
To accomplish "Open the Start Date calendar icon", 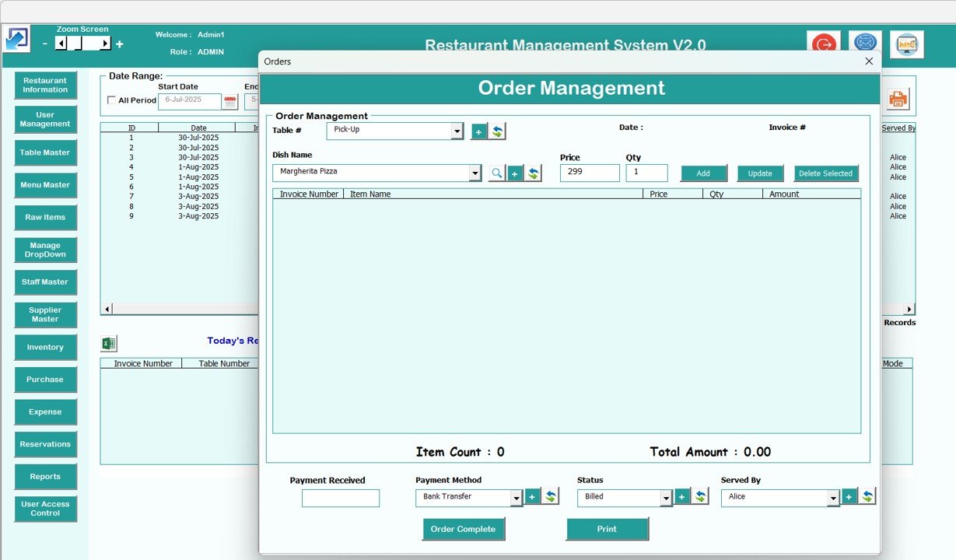I will 230,101.
